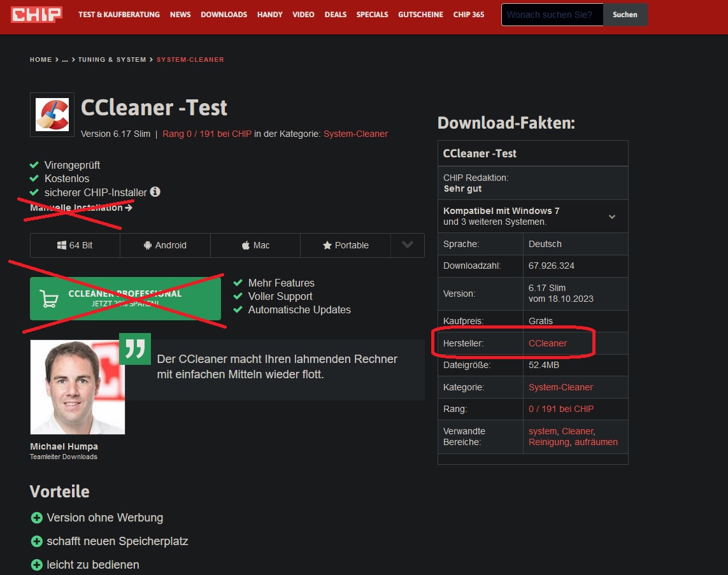
Task: Open the DOWNLOADS menu item
Action: pos(224,15)
